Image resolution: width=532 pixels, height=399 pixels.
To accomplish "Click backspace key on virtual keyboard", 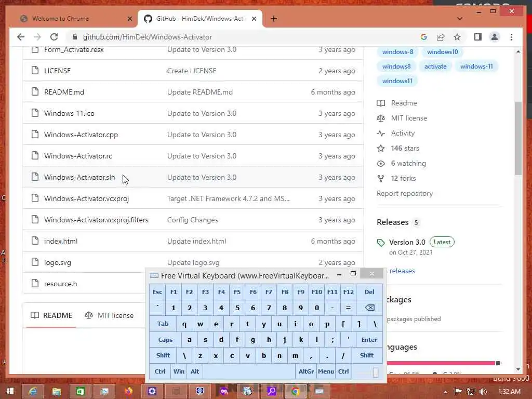I will point(369,308).
